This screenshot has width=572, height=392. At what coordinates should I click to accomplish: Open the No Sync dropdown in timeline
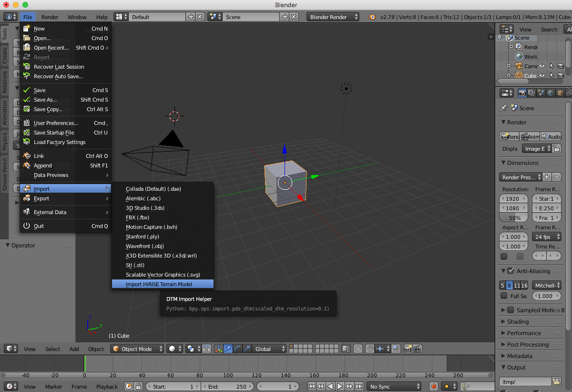coord(394,387)
